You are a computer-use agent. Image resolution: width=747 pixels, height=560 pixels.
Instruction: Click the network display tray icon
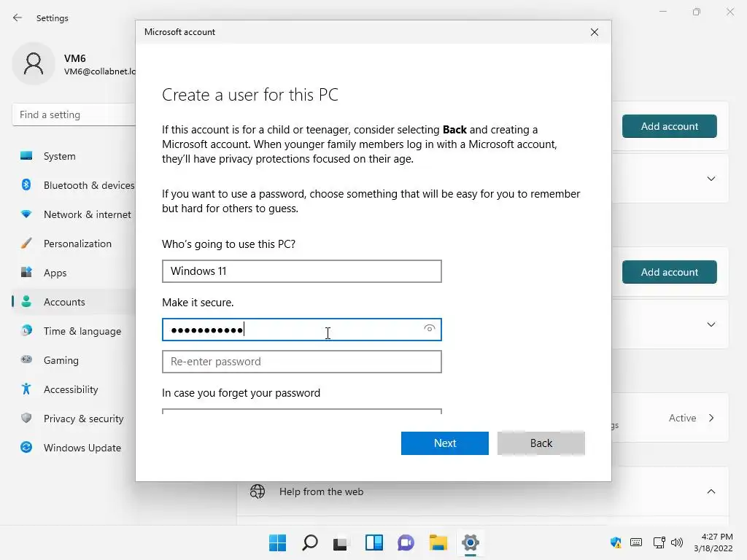click(x=659, y=542)
